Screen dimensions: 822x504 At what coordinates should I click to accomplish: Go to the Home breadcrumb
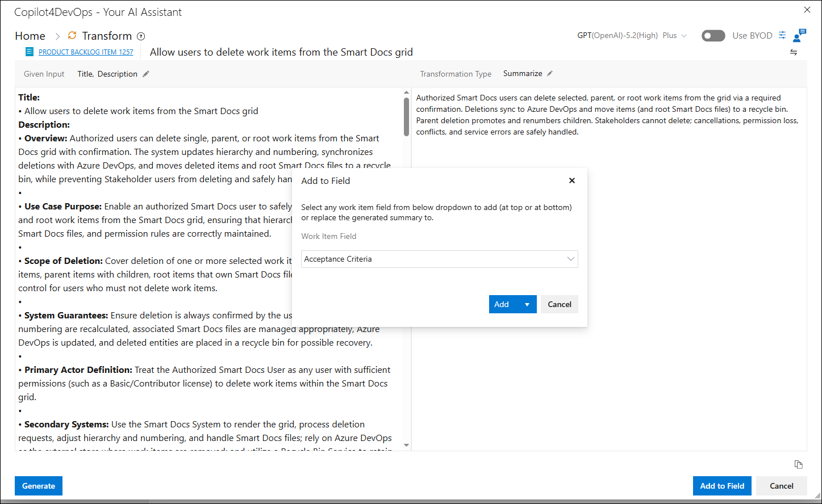tap(30, 36)
